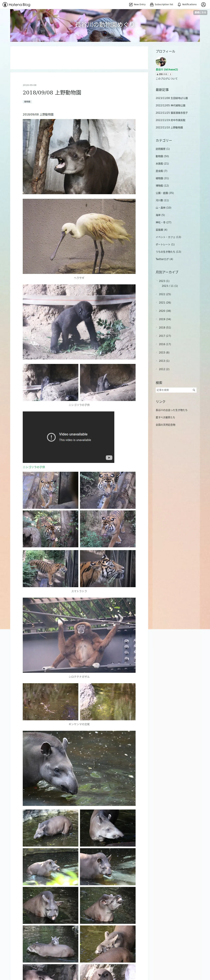Select category 訪問履歴 (1)

(163, 149)
